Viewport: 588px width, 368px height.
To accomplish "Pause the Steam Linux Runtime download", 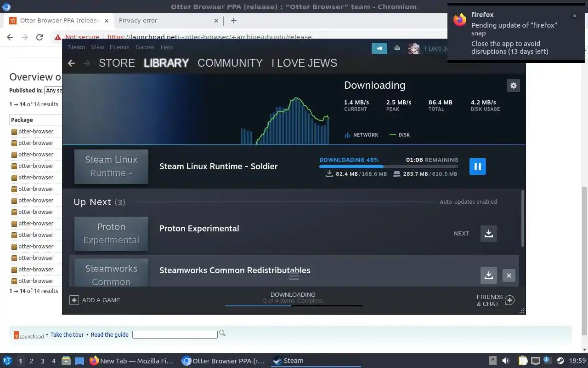I will click(478, 167).
